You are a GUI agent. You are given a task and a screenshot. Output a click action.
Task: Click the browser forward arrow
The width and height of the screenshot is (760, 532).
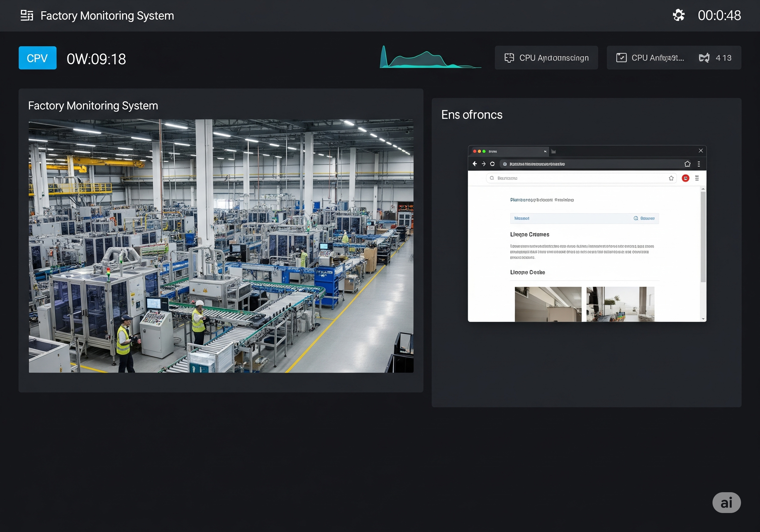(484, 164)
